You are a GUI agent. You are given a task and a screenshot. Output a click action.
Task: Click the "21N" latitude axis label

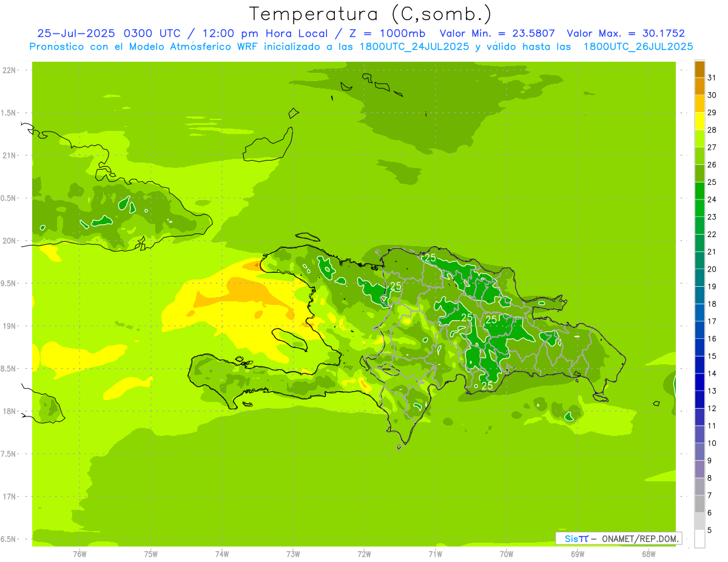[x=9, y=156]
